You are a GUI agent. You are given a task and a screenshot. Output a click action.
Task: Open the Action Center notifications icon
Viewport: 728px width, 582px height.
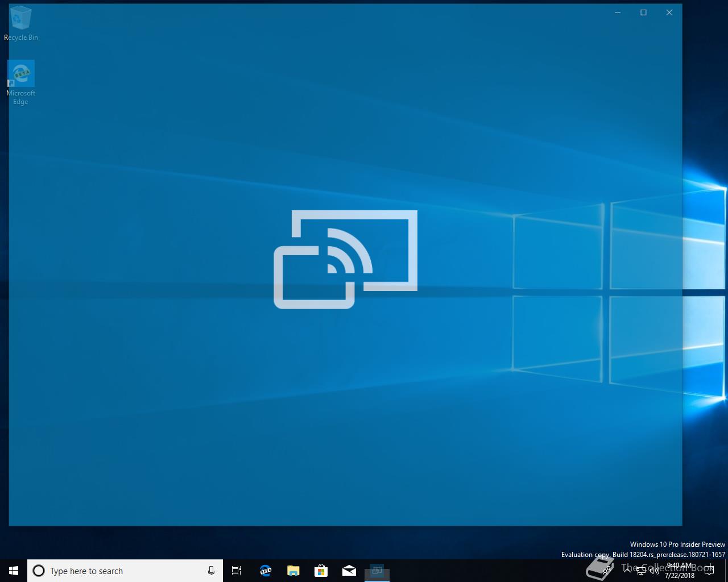709,571
